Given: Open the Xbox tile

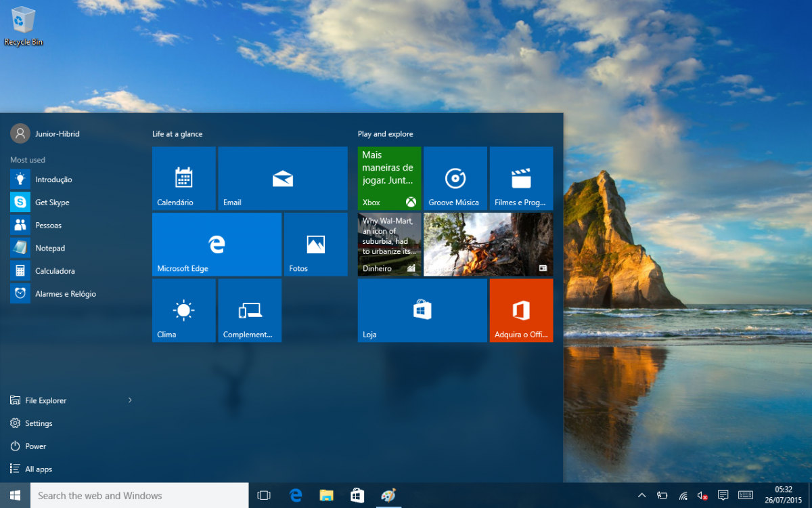Looking at the screenshot, I should (390, 178).
